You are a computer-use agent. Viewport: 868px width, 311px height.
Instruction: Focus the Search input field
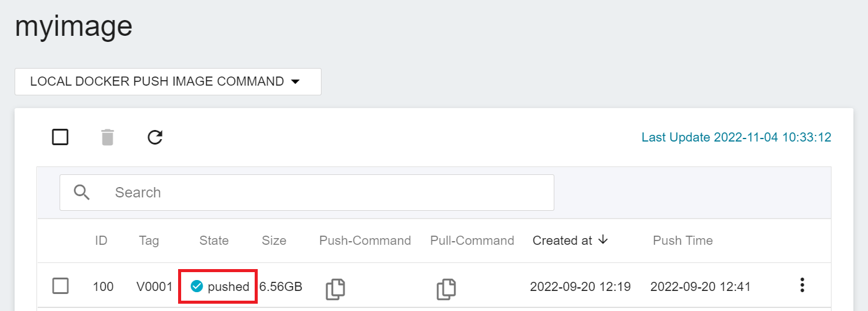point(307,193)
